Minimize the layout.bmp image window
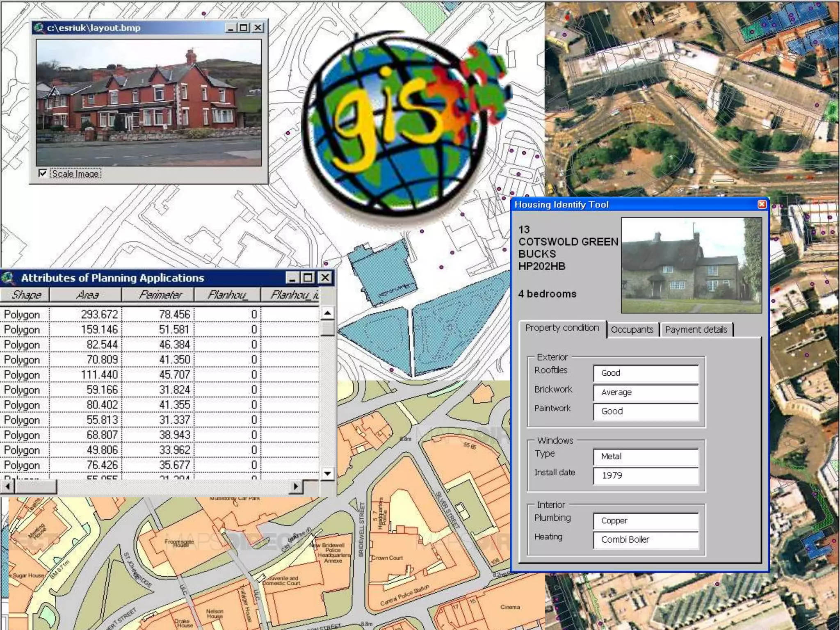Image resolution: width=840 pixels, height=630 pixels. 231,28
